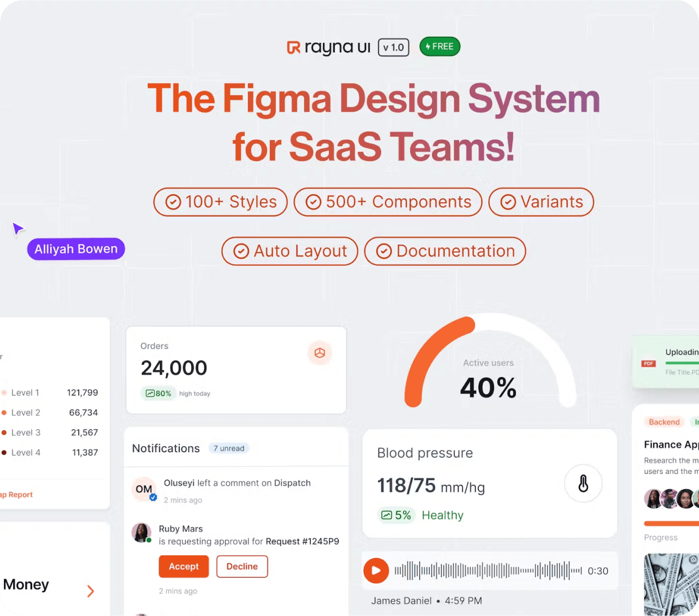Select the 500+ Components pill
The image size is (699, 616).
388,202
